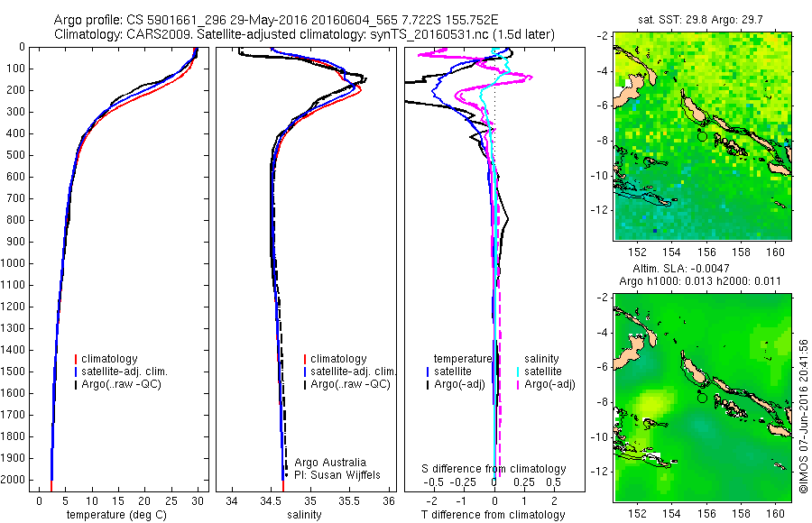Viewport: 812px width, 523px height.
Task: Click the black Argo(..raw -QC) temperature legend entry
Action: [117, 385]
